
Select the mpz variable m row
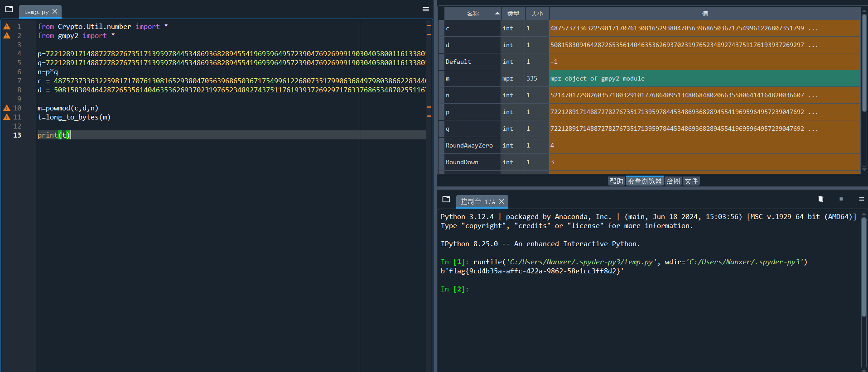tap(471, 78)
